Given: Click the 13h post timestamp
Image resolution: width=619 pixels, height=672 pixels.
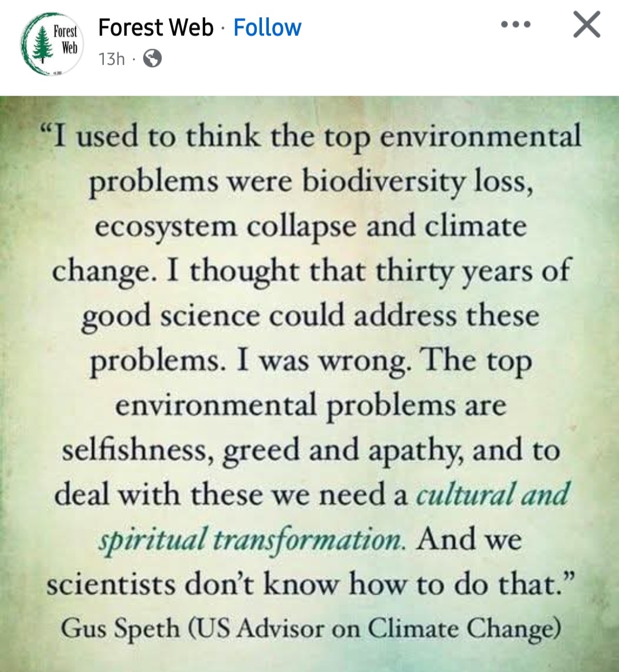Looking at the screenshot, I should [111, 58].
